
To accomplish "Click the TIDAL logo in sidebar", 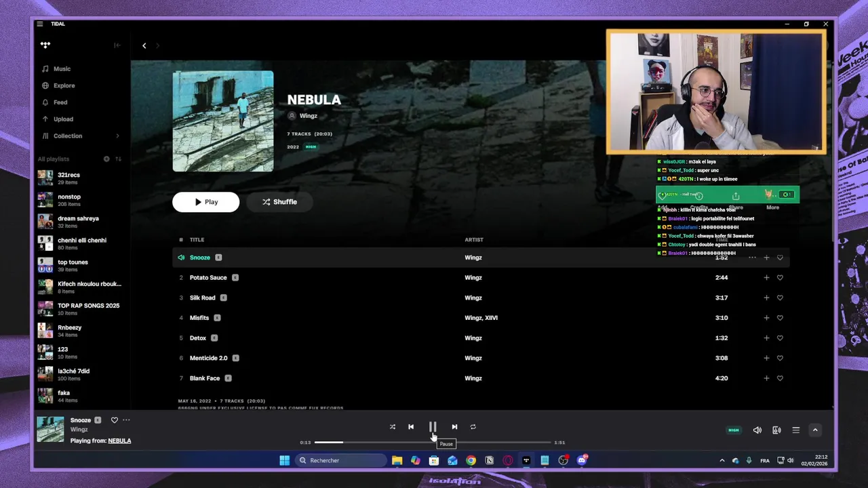I will (45, 45).
